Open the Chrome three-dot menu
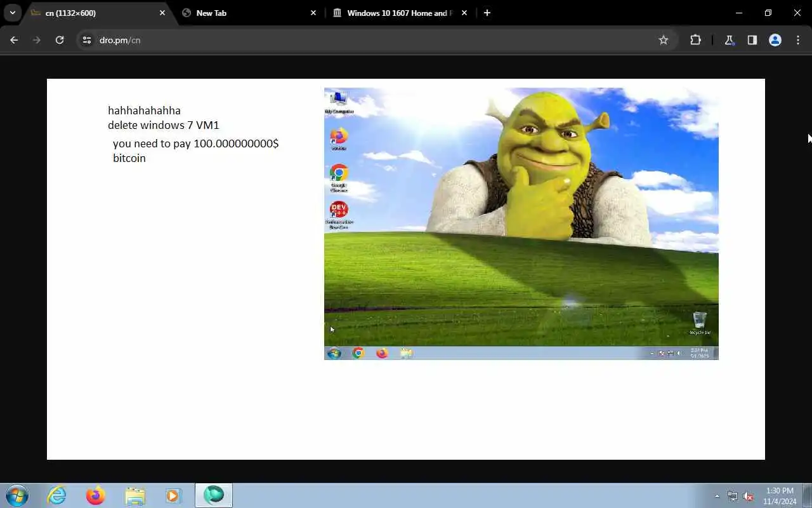 click(798, 40)
